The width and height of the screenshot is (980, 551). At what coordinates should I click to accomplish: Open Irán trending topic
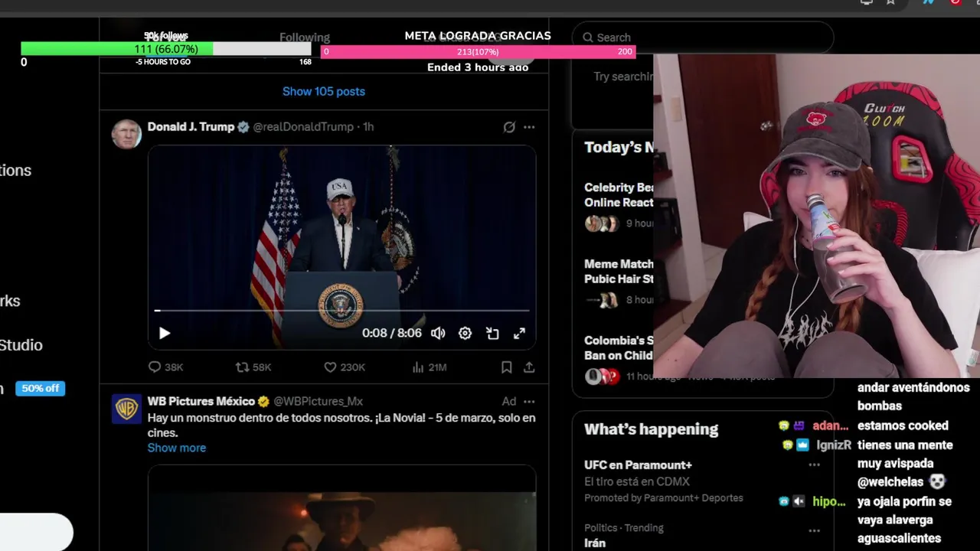pyautogui.click(x=595, y=543)
